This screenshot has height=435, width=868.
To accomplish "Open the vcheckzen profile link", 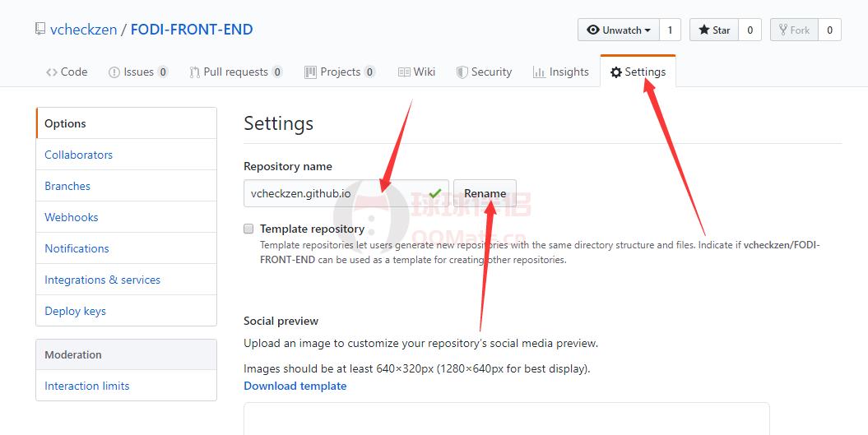I will (x=83, y=30).
